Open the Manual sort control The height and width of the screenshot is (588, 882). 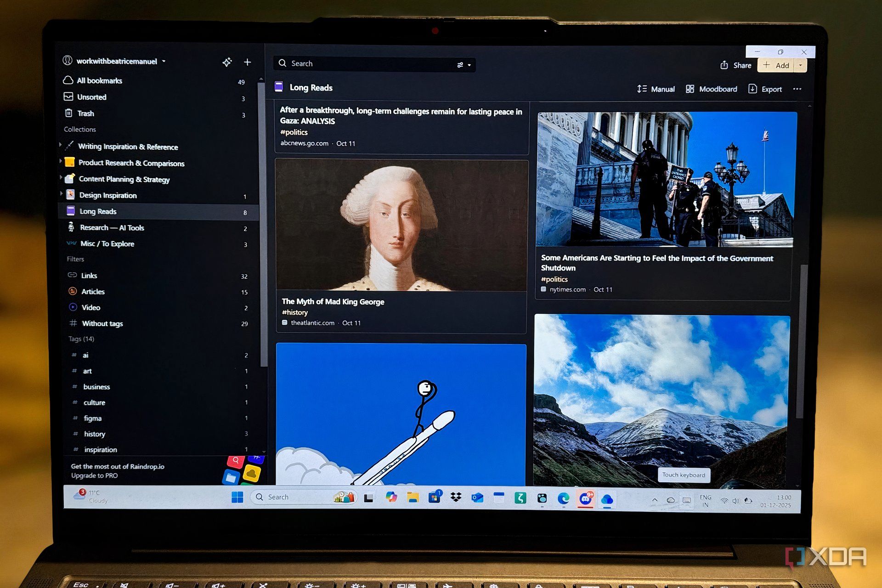[656, 89]
